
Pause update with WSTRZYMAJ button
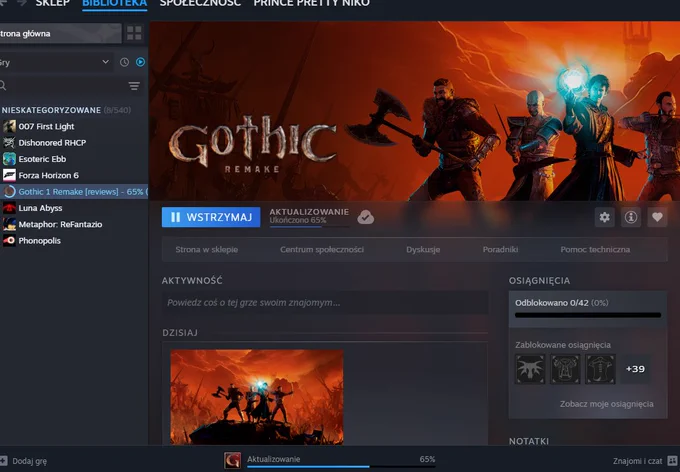[211, 217]
